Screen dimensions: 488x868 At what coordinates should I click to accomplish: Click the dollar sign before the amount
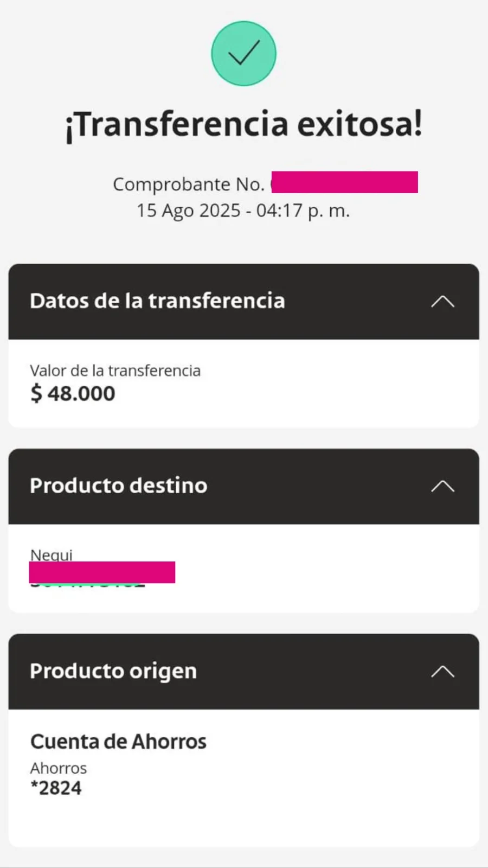36,394
